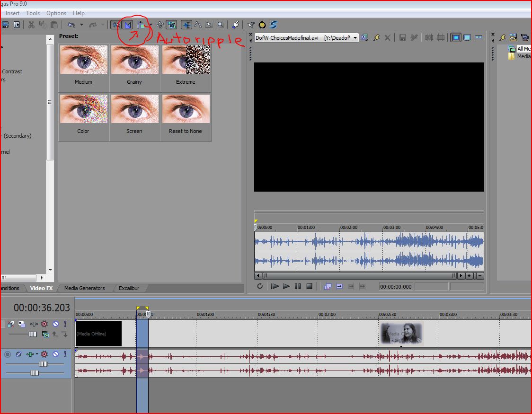Solo the audio track
This screenshot has width=532, height=414.
pos(64,354)
